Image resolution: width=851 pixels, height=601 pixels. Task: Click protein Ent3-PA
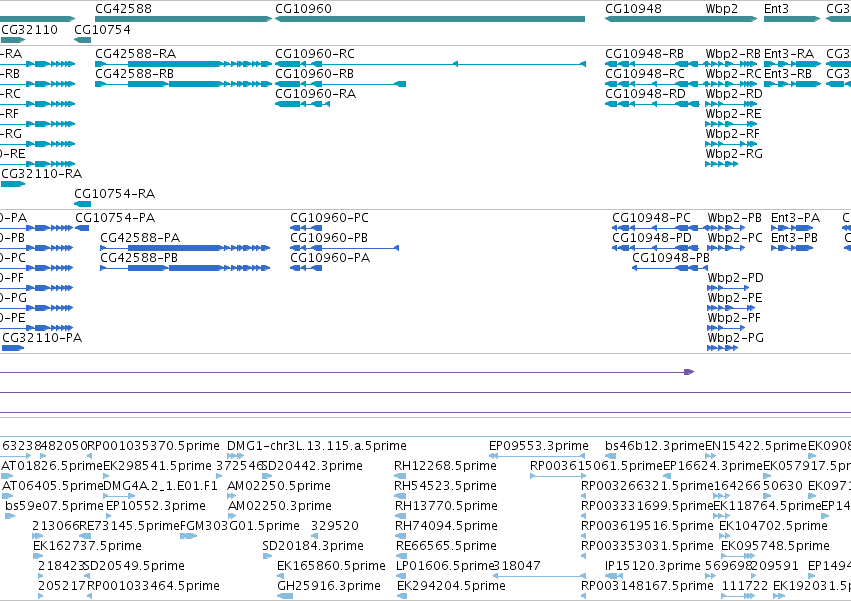click(796, 218)
